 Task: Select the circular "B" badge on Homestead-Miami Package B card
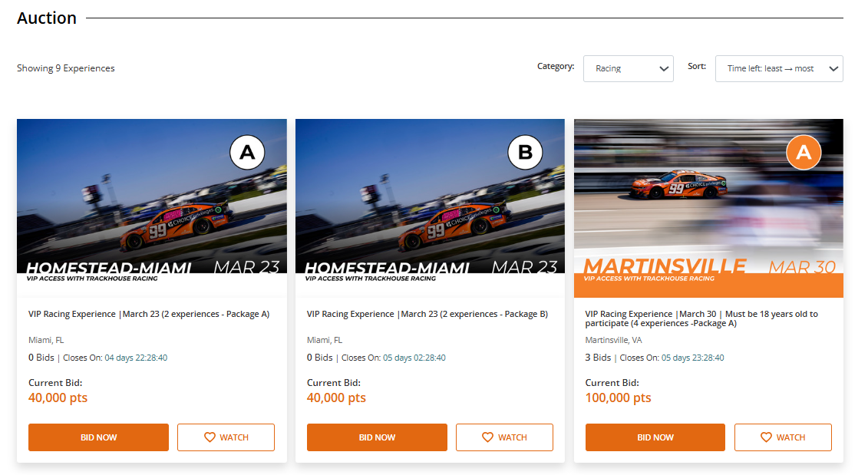[525, 152]
